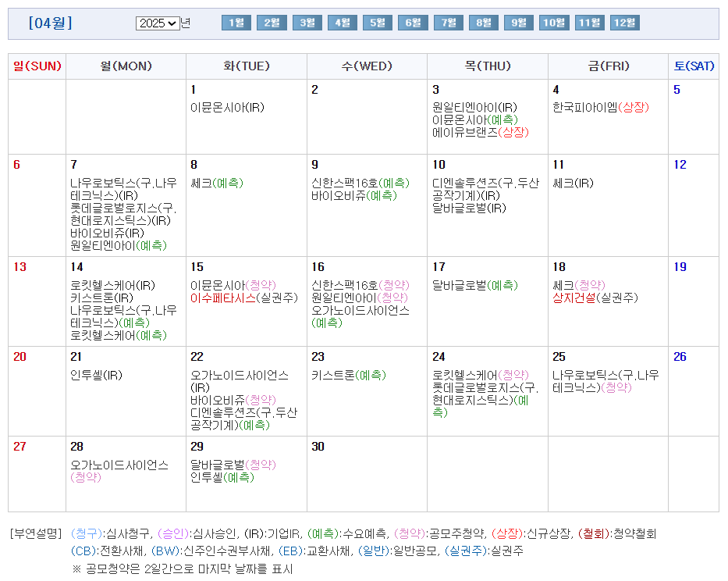This screenshot has height=581, width=728.
Task: Open 쎄크(예측) on April 8
Action: pyautogui.click(x=217, y=184)
